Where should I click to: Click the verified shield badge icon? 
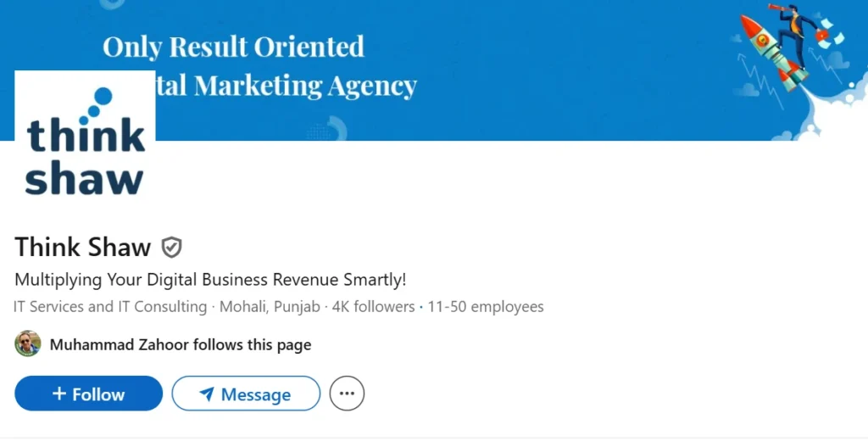pyautogui.click(x=171, y=247)
